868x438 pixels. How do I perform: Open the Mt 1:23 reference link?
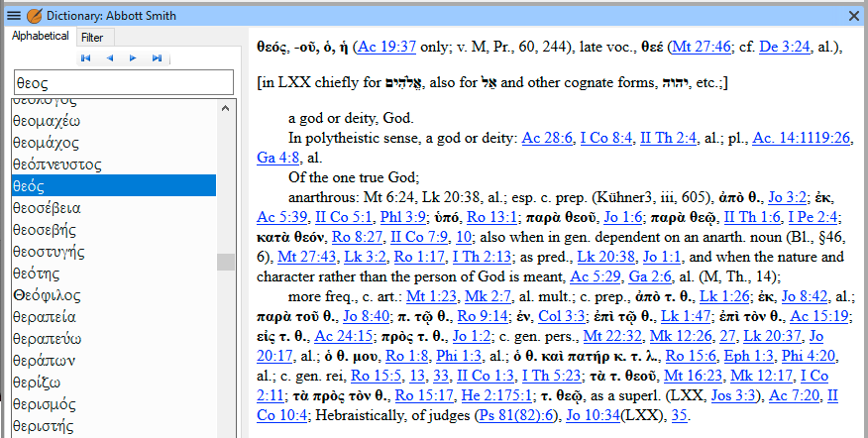[431, 296]
